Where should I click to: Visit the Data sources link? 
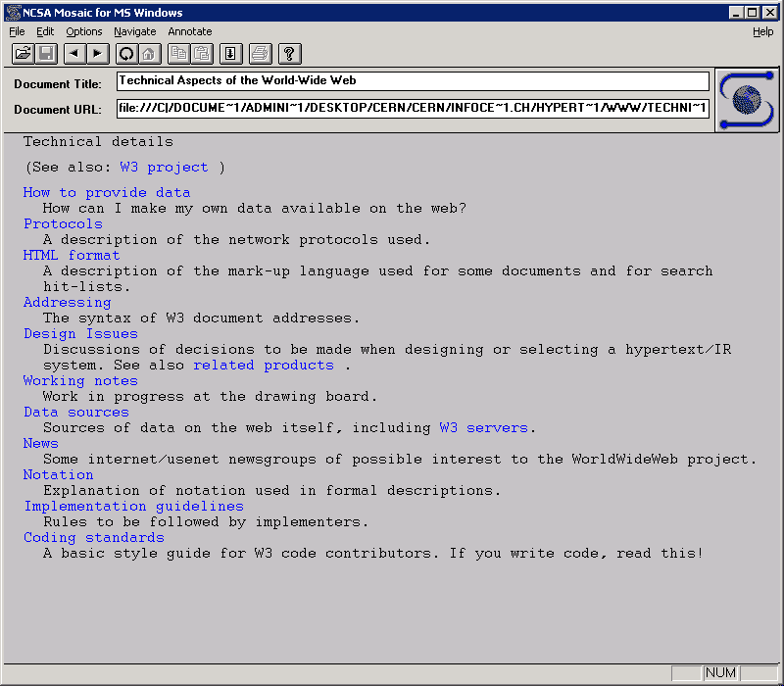point(76,412)
